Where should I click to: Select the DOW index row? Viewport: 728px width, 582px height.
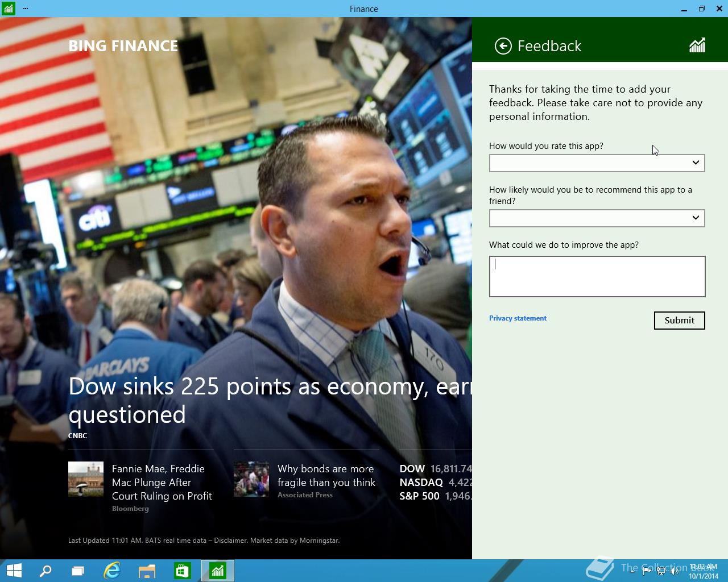click(x=436, y=469)
